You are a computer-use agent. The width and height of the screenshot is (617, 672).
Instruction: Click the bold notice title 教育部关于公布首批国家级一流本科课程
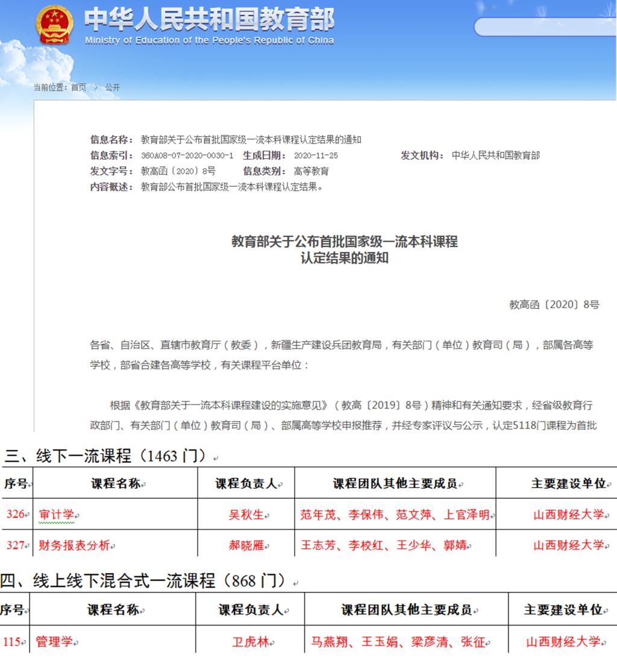click(x=345, y=242)
